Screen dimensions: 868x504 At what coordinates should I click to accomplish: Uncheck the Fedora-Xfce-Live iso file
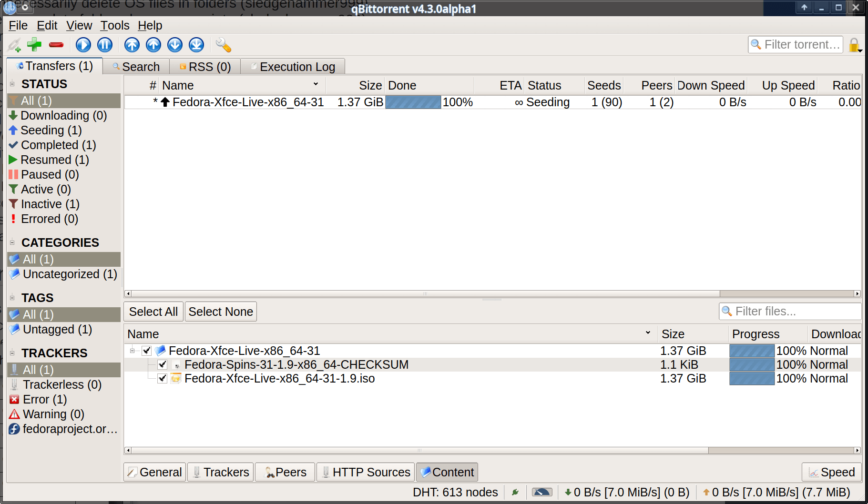click(163, 378)
